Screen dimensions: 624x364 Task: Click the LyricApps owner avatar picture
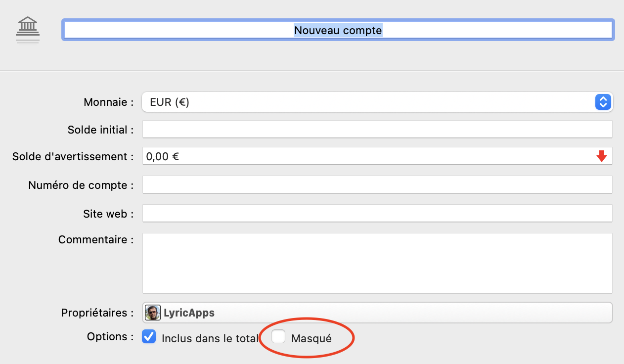click(x=153, y=313)
